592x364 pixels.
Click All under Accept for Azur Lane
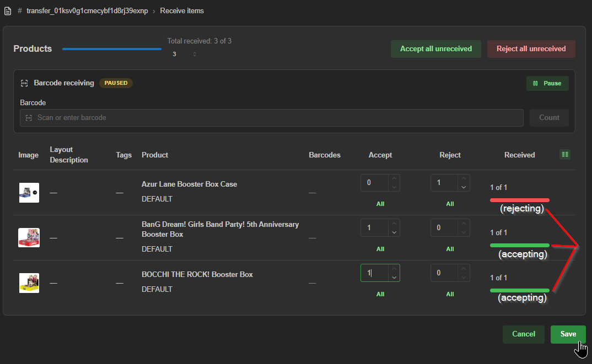380,204
